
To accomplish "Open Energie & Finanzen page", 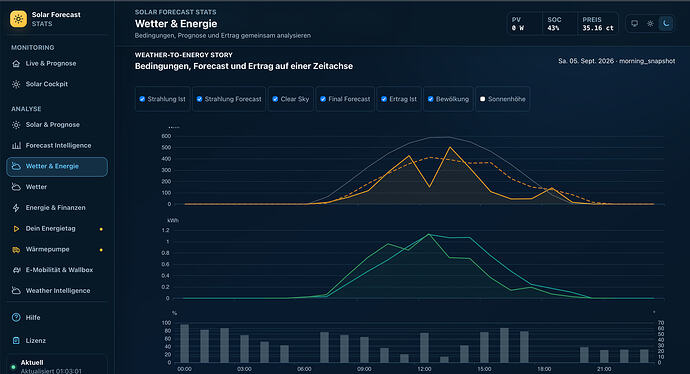I will 57,207.
